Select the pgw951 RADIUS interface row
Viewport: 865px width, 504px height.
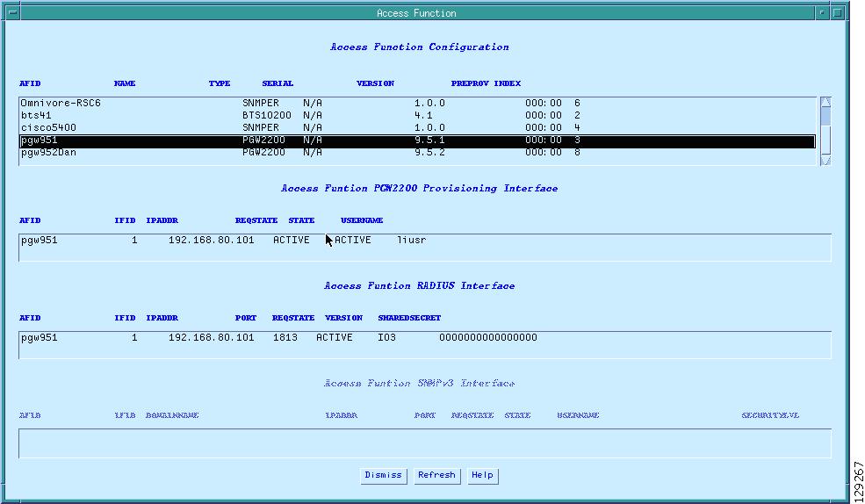point(425,337)
